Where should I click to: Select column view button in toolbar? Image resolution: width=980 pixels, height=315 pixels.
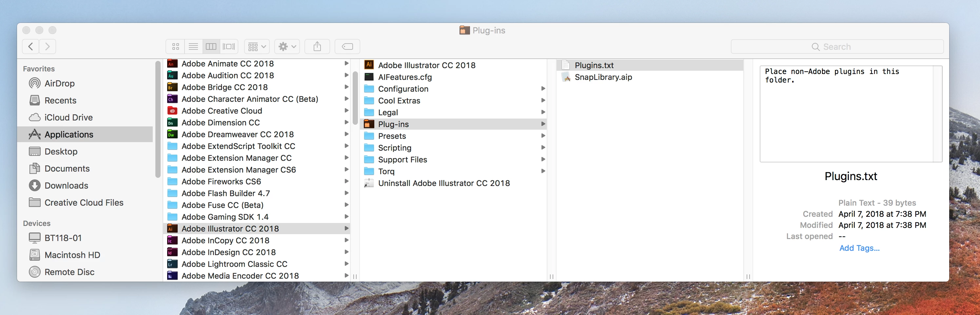[211, 47]
